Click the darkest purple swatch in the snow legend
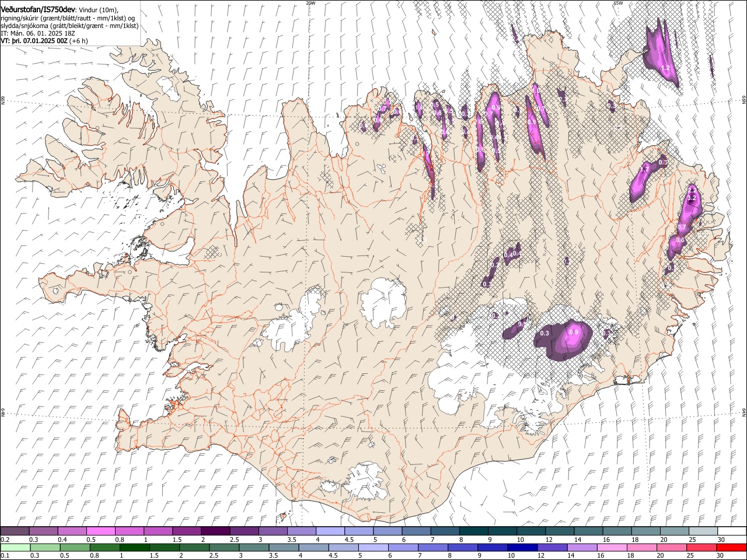The image size is (747, 560). coord(215,531)
